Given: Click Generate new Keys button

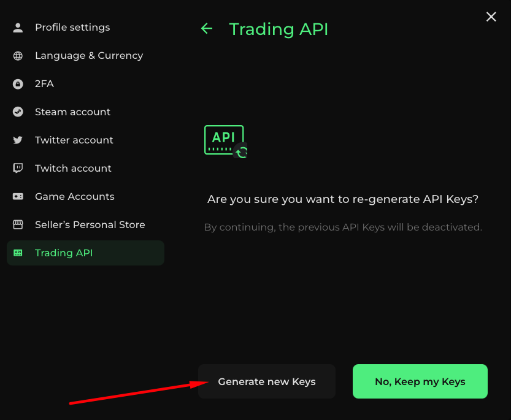Looking at the screenshot, I should 267,381.
